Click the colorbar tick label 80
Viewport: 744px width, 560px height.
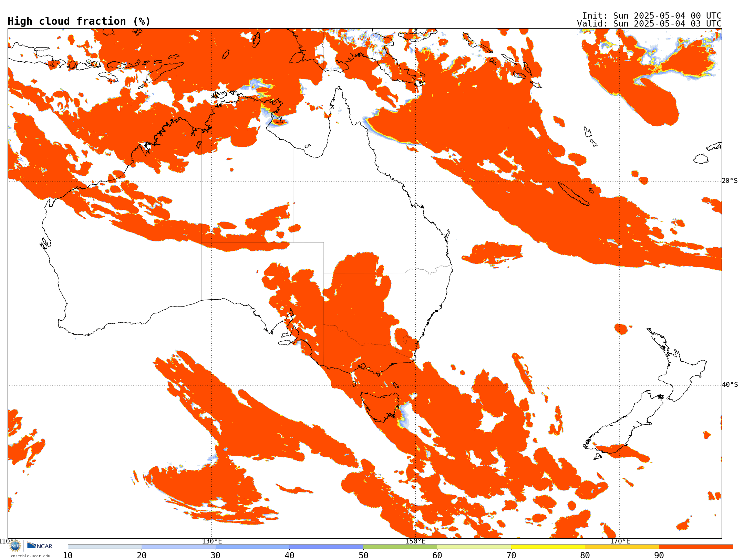[x=585, y=556]
